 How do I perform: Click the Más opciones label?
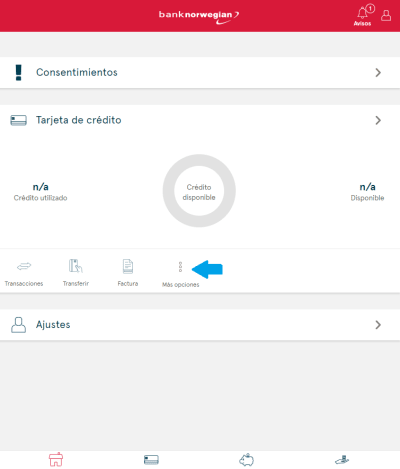pos(180,285)
